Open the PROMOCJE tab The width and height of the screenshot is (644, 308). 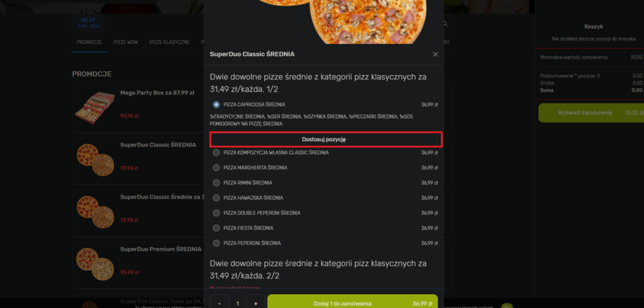[89, 42]
